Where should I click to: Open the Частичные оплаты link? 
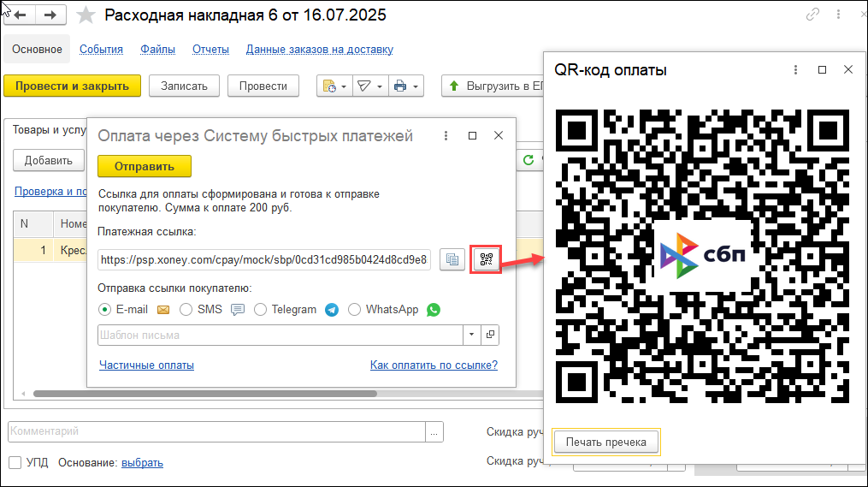[147, 365]
